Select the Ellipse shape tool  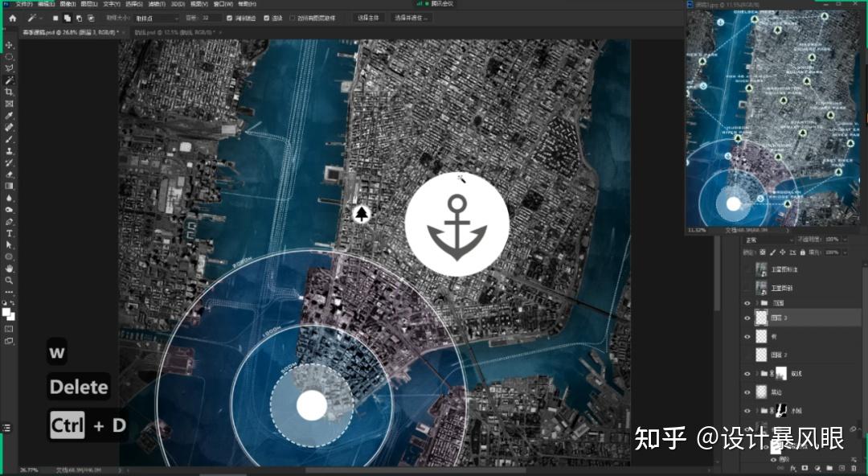(9, 256)
